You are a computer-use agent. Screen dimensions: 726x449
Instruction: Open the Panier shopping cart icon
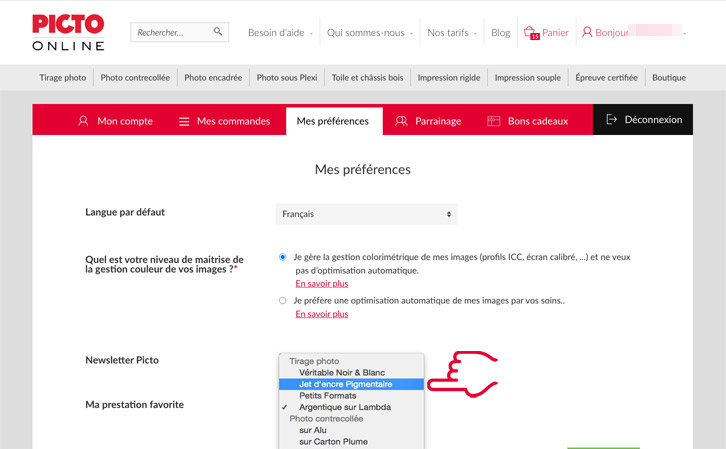tap(531, 33)
